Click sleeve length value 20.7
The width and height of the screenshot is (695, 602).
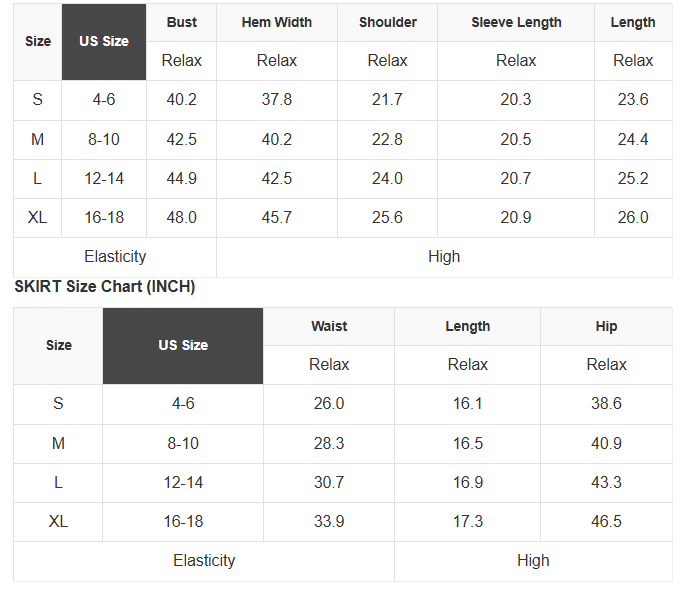pyautogui.click(x=516, y=179)
